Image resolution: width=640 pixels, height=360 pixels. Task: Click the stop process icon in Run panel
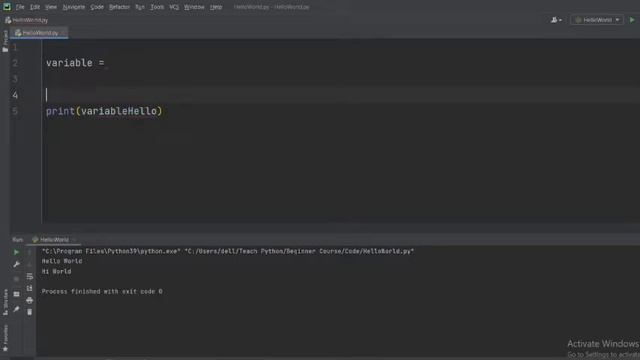[x=16, y=279]
